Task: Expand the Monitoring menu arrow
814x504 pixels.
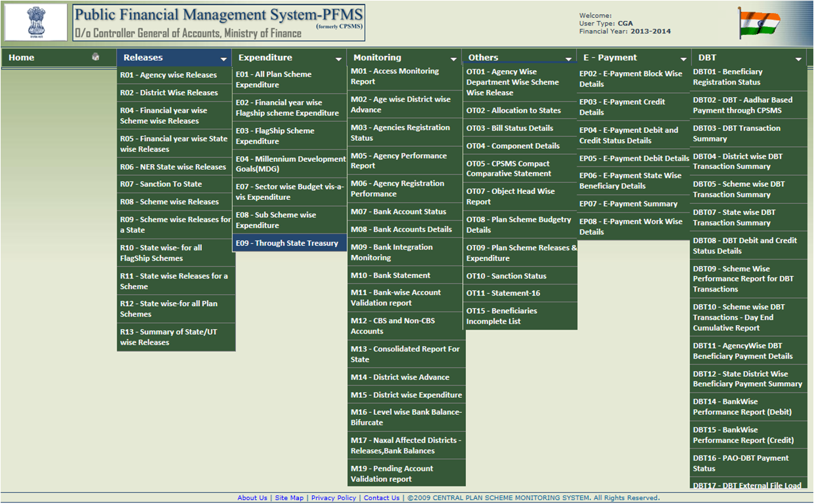Action: 454,59
